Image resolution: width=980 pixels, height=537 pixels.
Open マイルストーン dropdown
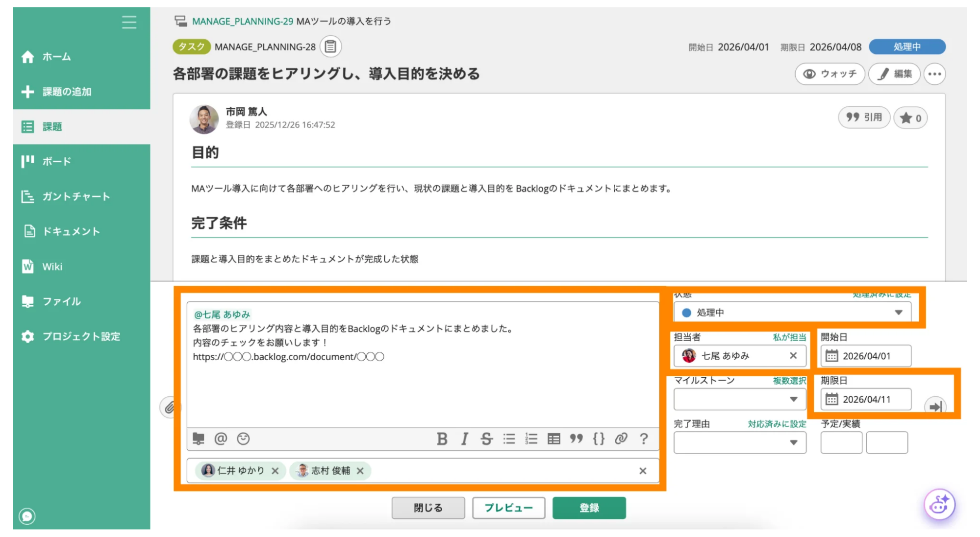click(x=740, y=399)
